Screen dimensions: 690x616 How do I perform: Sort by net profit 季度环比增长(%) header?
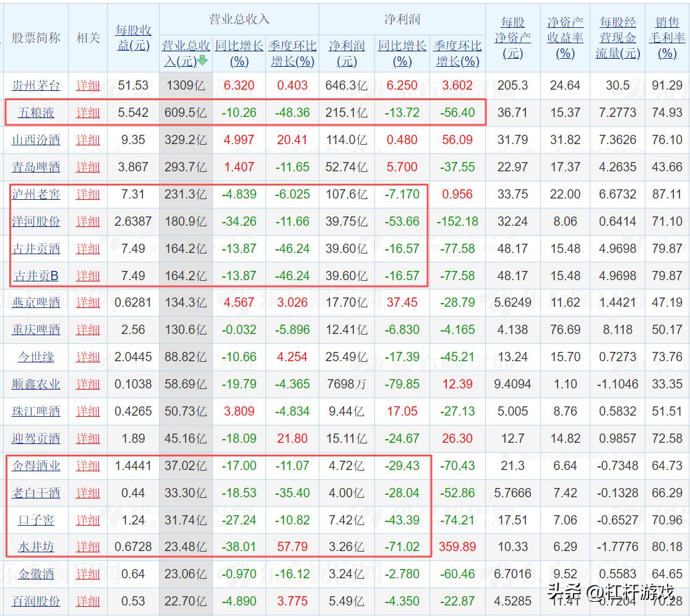tap(458, 53)
